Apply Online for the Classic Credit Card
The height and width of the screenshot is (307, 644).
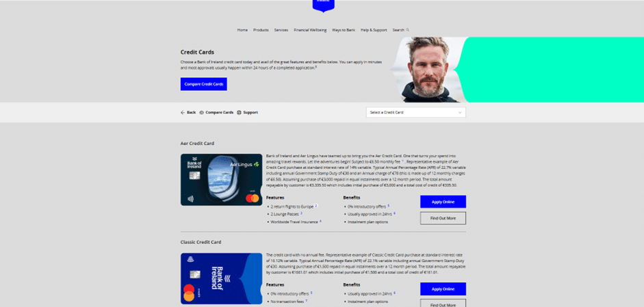point(443,289)
